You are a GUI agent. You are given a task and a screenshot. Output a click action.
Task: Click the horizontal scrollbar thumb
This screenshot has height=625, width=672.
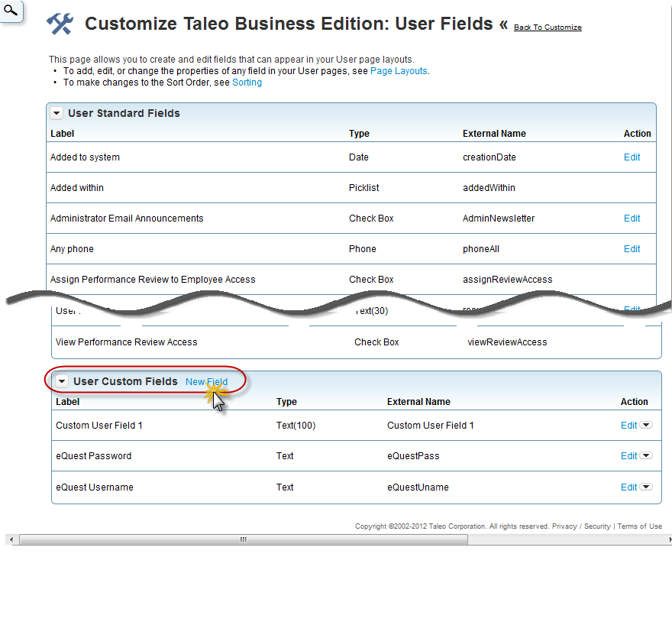[244, 539]
